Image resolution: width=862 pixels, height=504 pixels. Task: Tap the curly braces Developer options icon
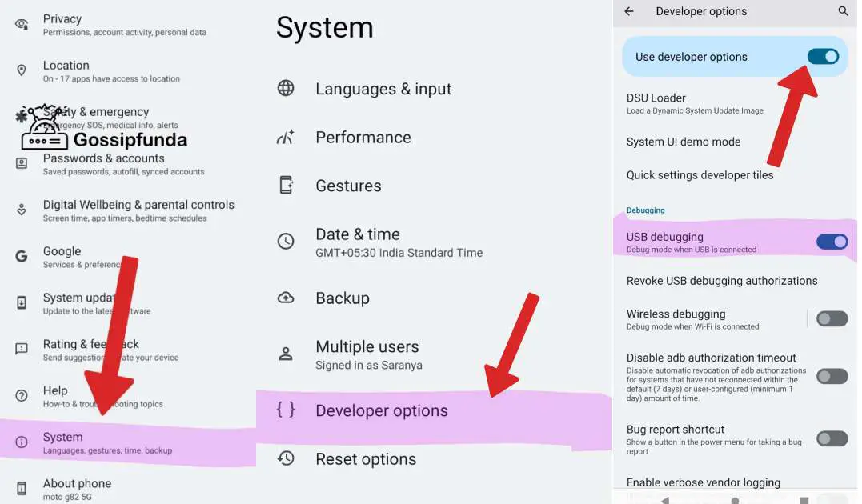(x=285, y=410)
